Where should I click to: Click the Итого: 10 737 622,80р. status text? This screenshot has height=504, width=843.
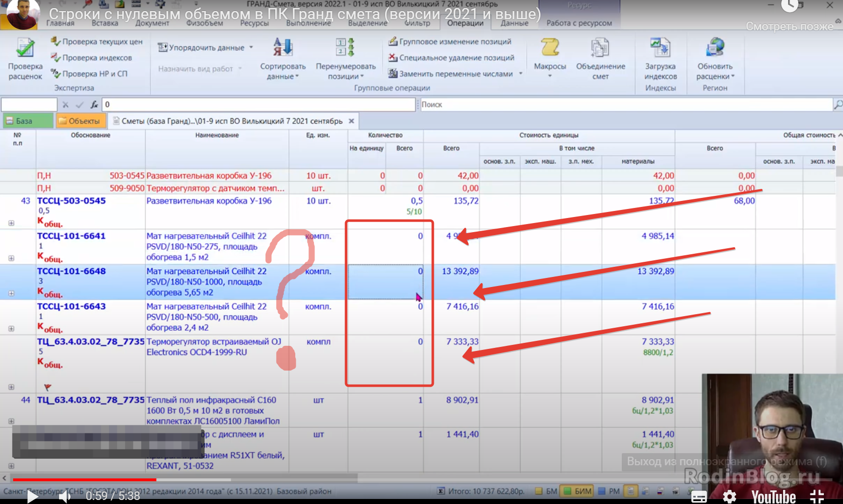[486, 491]
